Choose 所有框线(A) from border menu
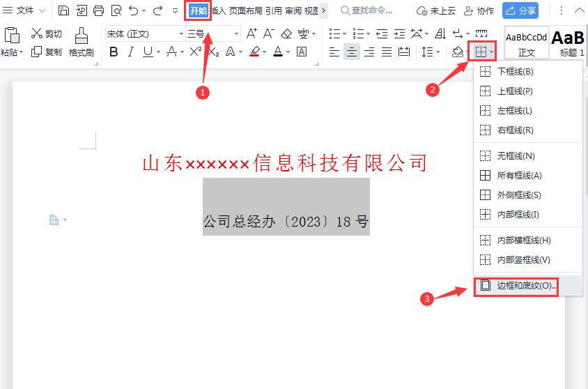Image resolution: width=588 pixels, height=389 pixels. click(x=528, y=176)
